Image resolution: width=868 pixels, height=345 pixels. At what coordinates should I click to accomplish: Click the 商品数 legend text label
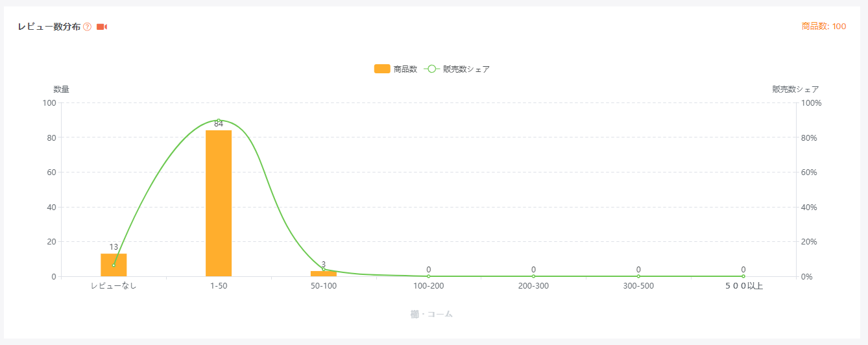pos(405,69)
